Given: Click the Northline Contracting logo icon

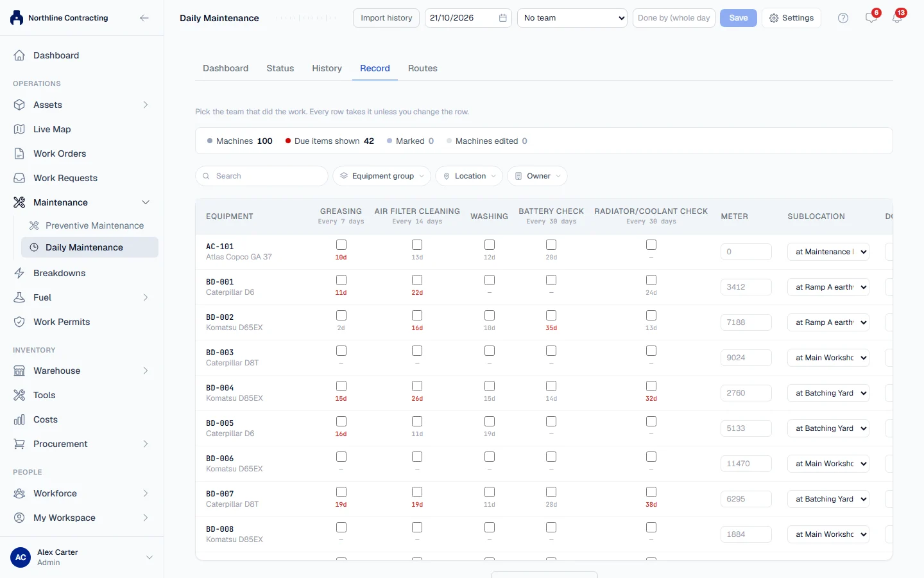Looking at the screenshot, I should 17,18.
